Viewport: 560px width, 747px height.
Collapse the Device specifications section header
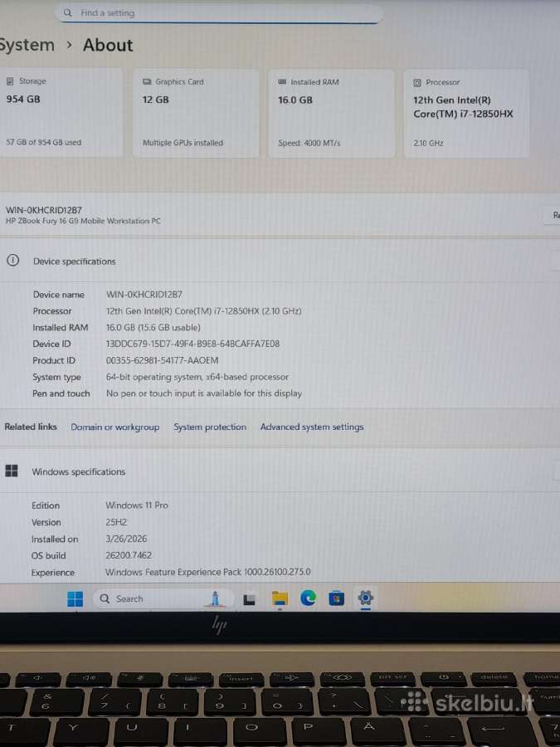pyautogui.click(x=280, y=261)
